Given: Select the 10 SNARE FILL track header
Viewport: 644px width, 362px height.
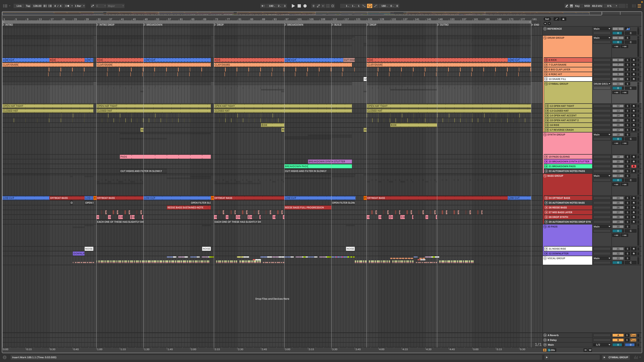Looking at the screenshot, I should [x=568, y=79].
